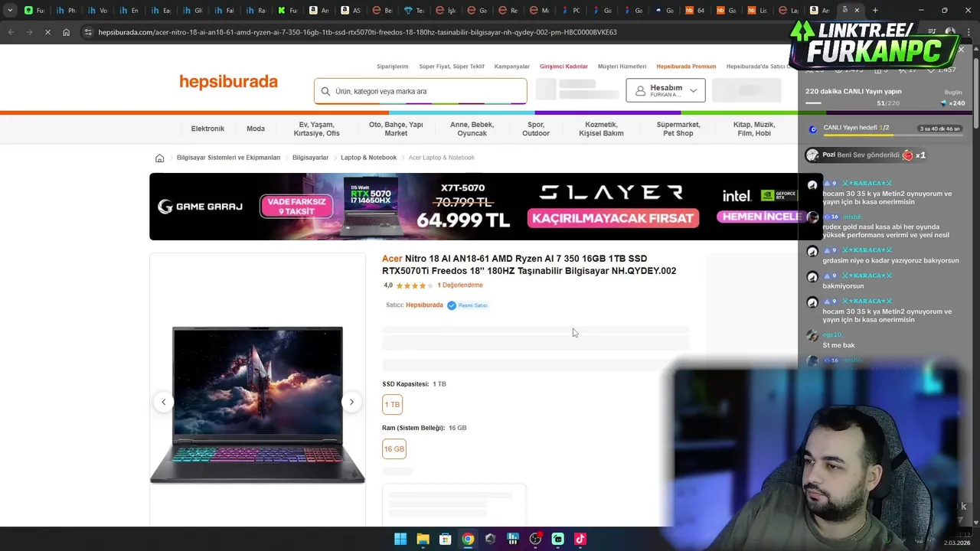980x551 pixels.
Task: Open Anne, Bebek, Oyuncak category
Action: pyautogui.click(x=472, y=129)
